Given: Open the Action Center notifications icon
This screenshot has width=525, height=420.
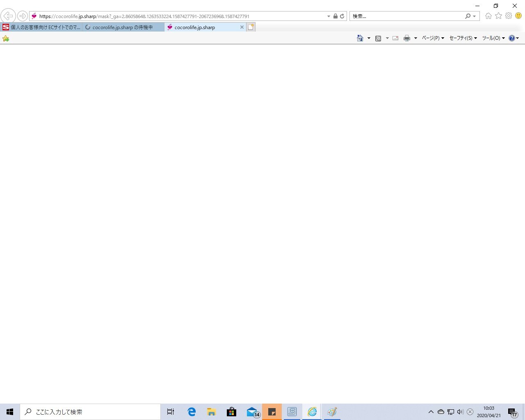Looking at the screenshot, I should coord(513,412).
